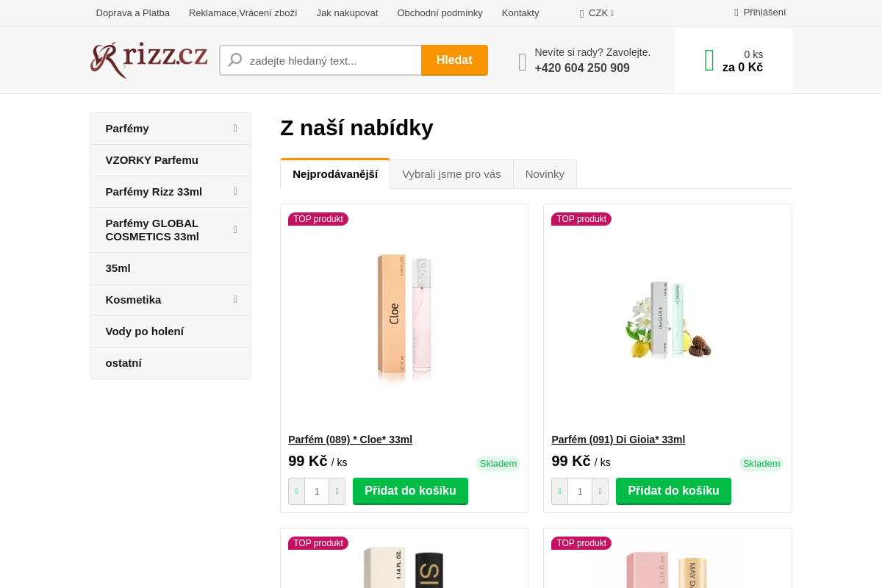Image resolution: width=882 pixels, height=588 pixels.
Task: Open the Parfém (091) Di Gioia link
Action: tap(618, 440)
